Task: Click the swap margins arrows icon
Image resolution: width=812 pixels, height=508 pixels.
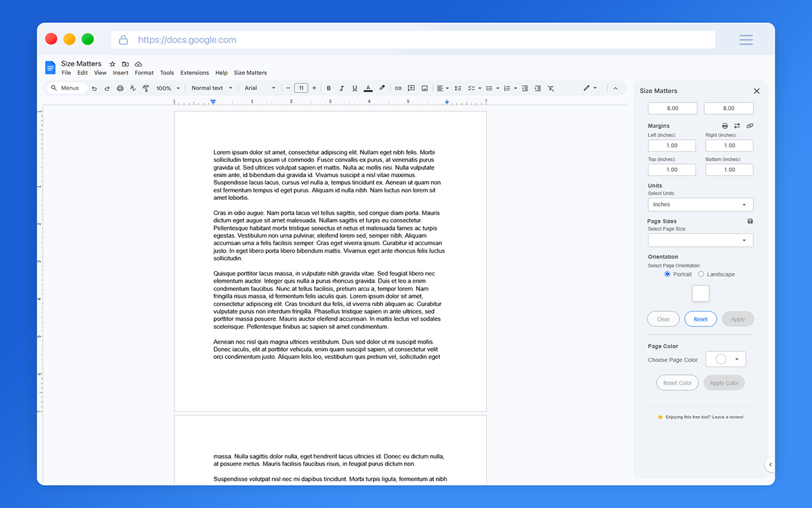Action: 737,126
